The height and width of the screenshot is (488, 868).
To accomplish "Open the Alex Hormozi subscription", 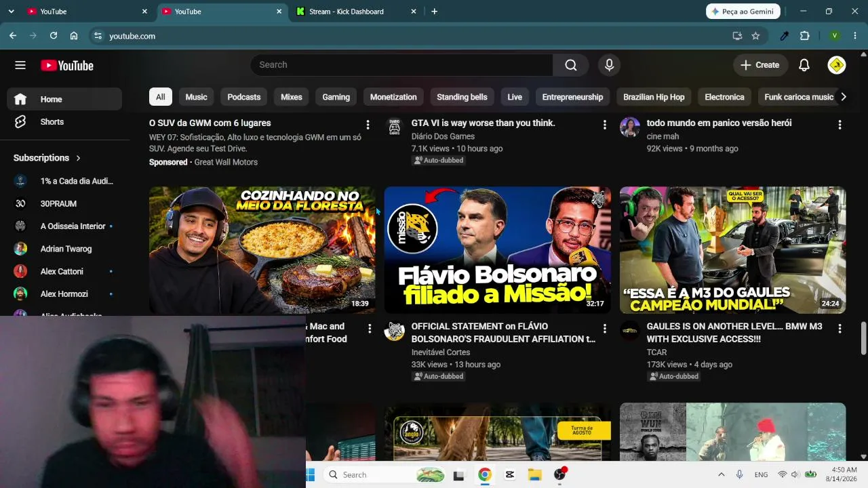I will click(64, 294).
